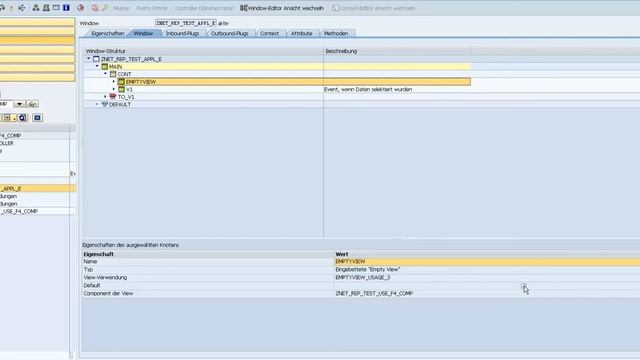This screenshot has width=640, height=360.
Task: Click the View-Verwendung property label
Action: coord(105,278)
